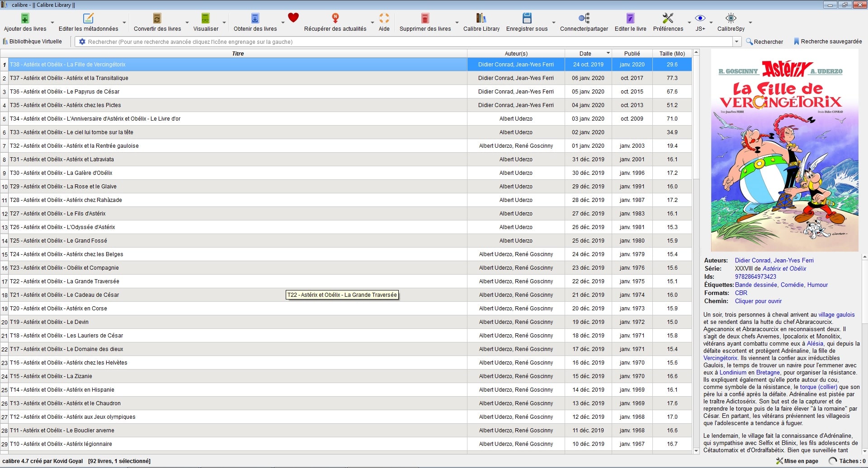Click Obtenir des livres icon
This screenshot has height=468, width=868.
(255, 19)
